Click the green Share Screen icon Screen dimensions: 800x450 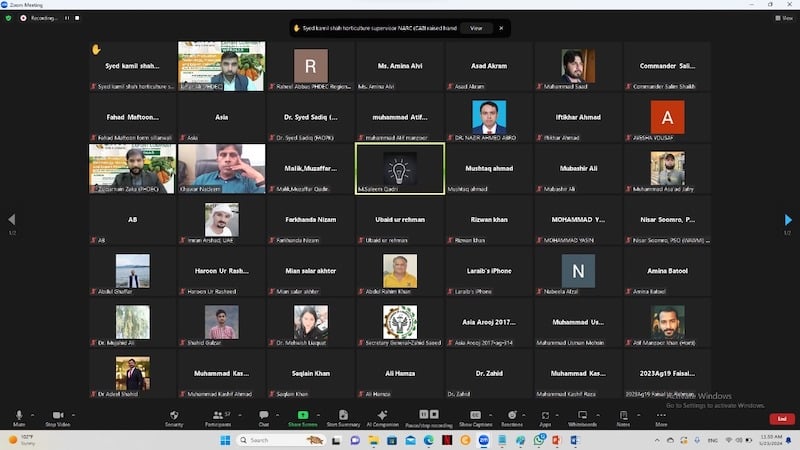pyautogui.click(x=302, y=416)
